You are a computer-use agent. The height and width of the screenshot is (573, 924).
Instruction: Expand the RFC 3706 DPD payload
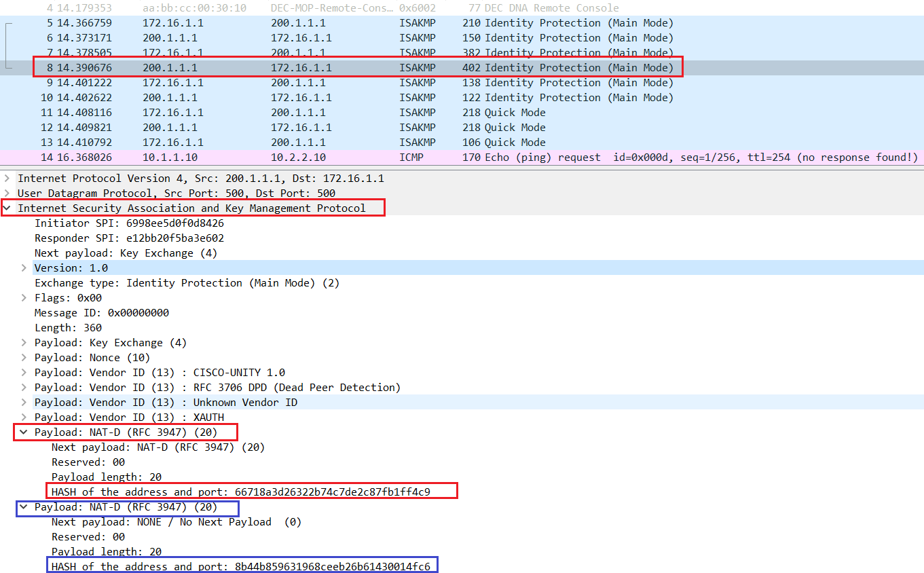[24, 387]
